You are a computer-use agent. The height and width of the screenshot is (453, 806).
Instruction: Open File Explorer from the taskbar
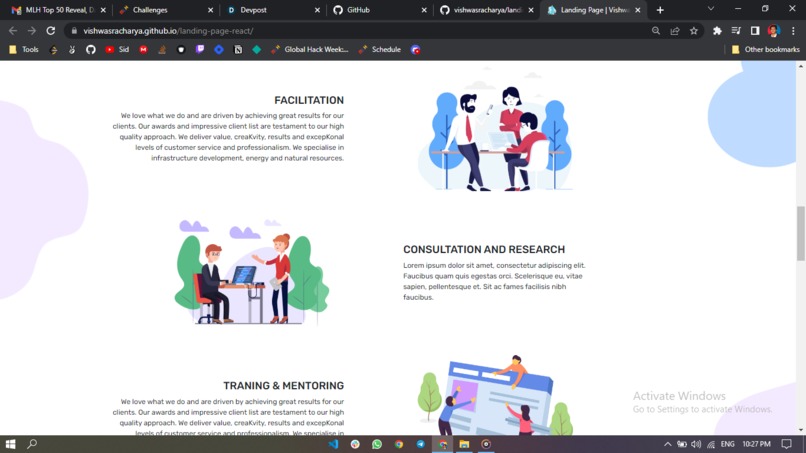point(464,444)
